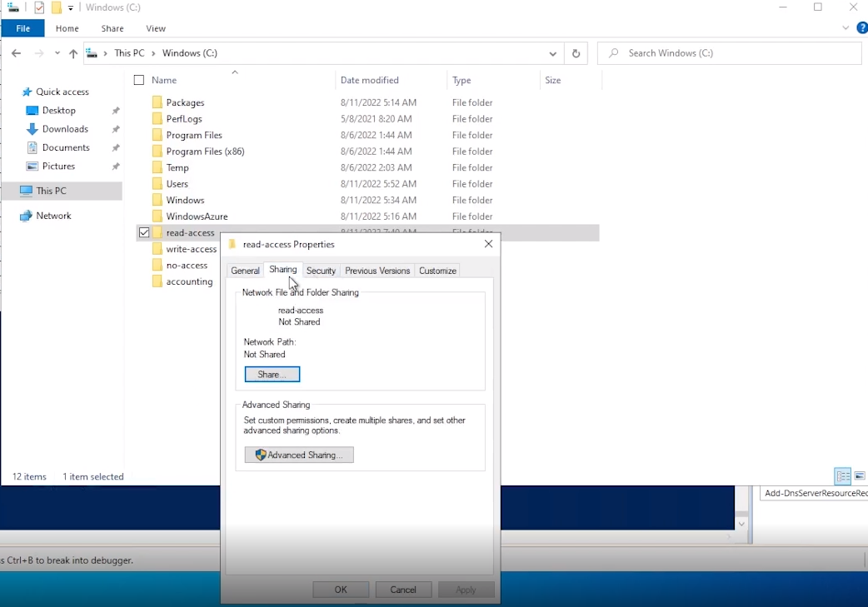Open the Share ribbon tab

112,28
